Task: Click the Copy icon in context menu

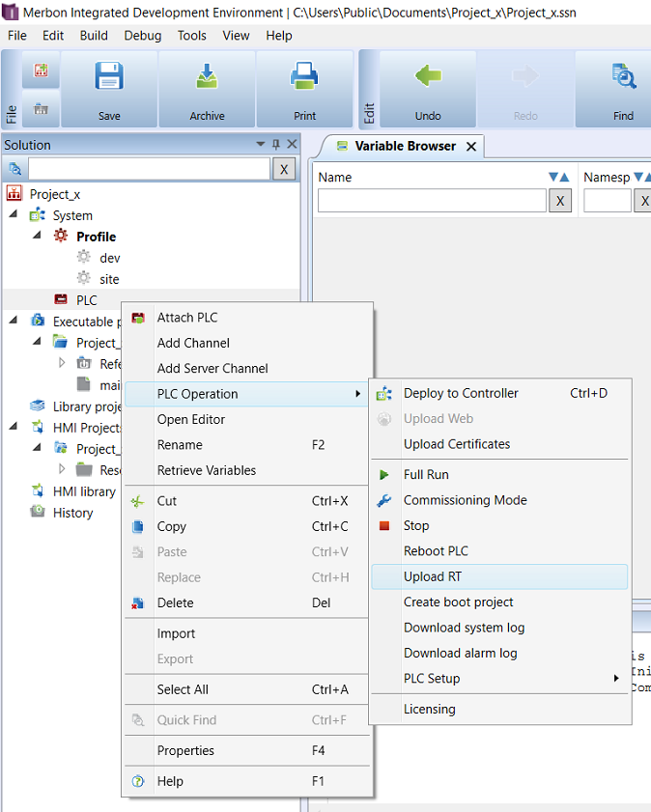Action: tap(138, 526)
